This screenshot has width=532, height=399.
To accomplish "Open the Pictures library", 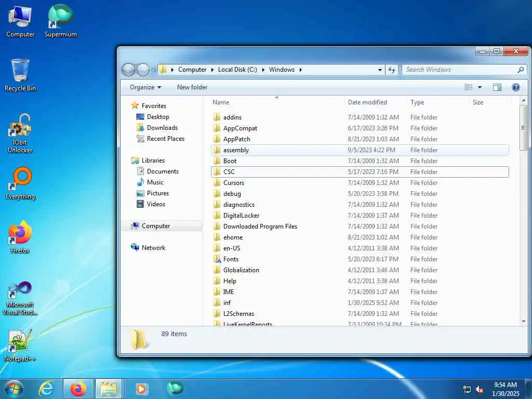I will tap(158, 193).
